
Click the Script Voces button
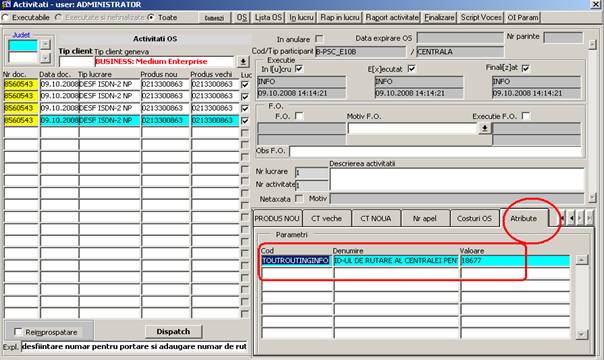[x=481, y=18]
